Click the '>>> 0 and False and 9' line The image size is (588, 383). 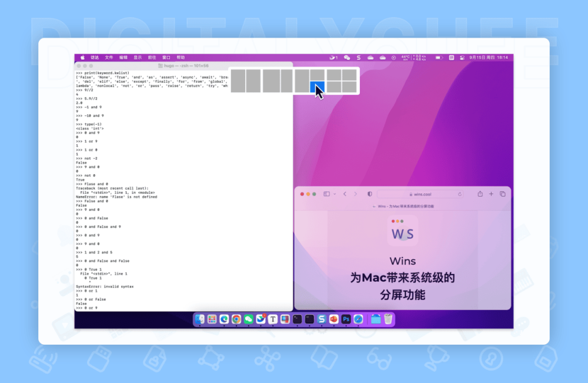tap(98, 227)
